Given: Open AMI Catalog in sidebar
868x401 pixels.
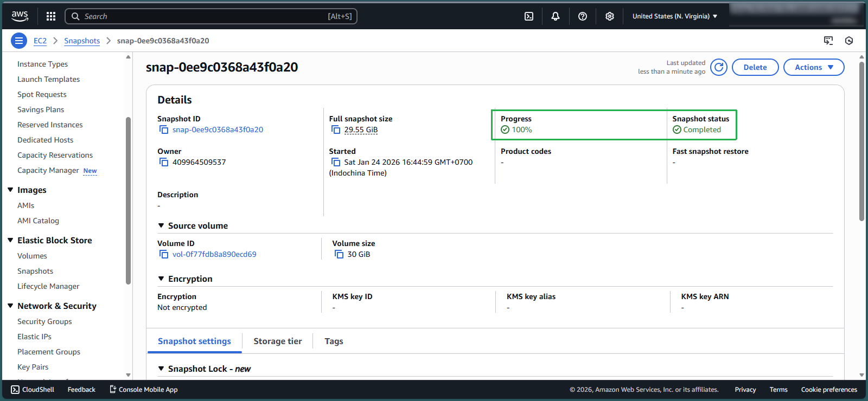Looking at the screenshot, I should click(x=38, y=221).
